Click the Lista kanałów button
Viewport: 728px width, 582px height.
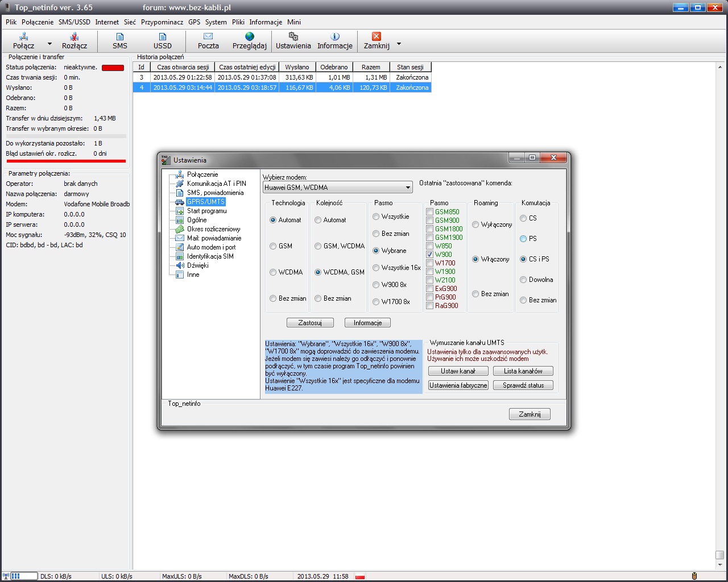click(523, 371)
